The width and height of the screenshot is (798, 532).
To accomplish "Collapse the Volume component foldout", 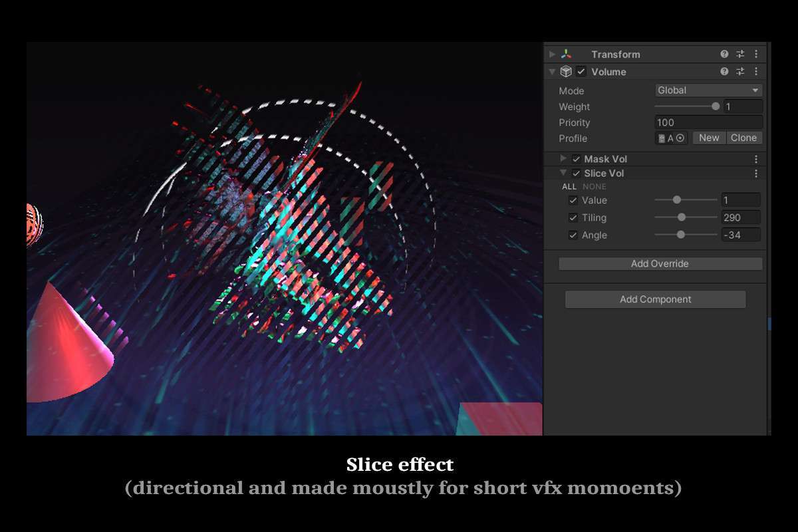I will tap(552, 72).
